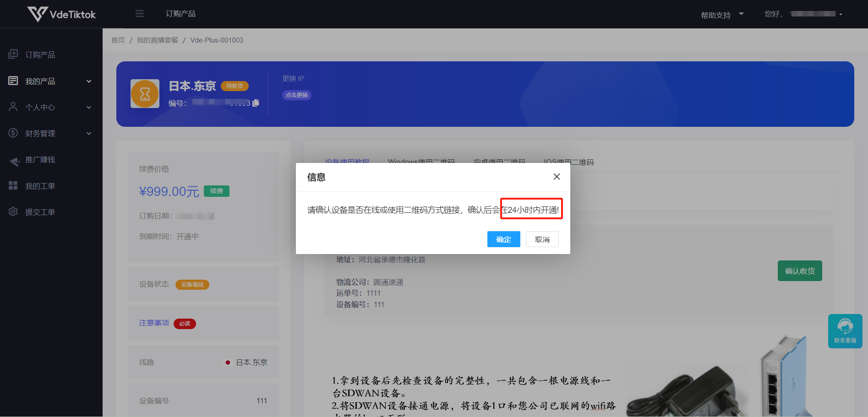Click the 首页 breadcrumb link
Image resolution: width=868 pixels, height=417 pixels.
point(118,40)
